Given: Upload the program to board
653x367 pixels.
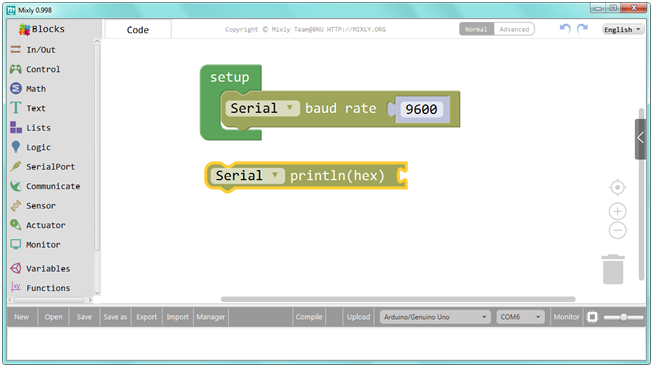Looking at the screenshot, I should (359, 317).
